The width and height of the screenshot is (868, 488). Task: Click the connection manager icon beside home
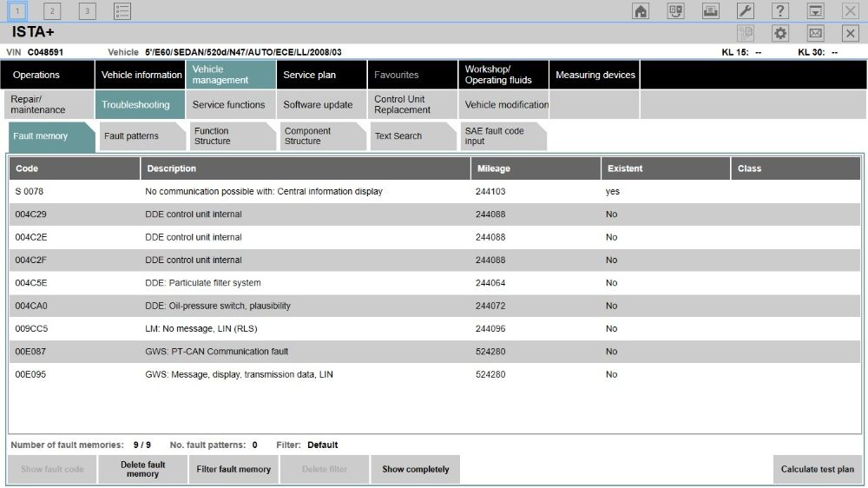675,10
